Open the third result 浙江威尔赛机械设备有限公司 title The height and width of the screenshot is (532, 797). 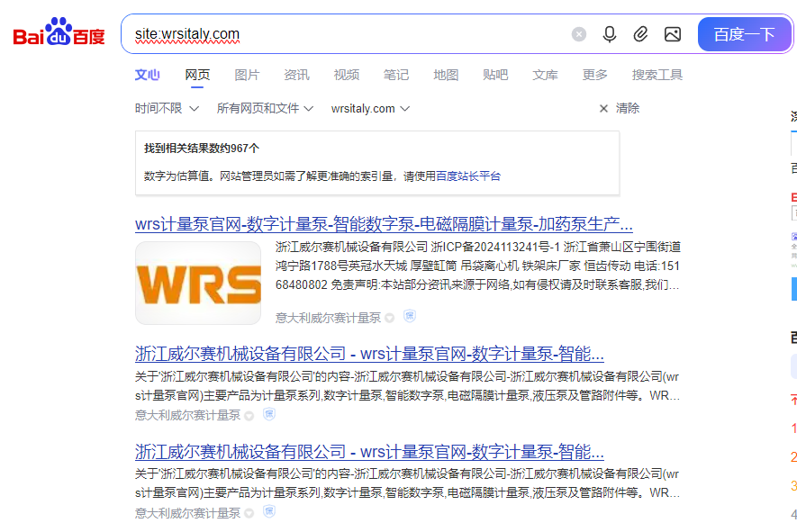[x=369, y=451]
